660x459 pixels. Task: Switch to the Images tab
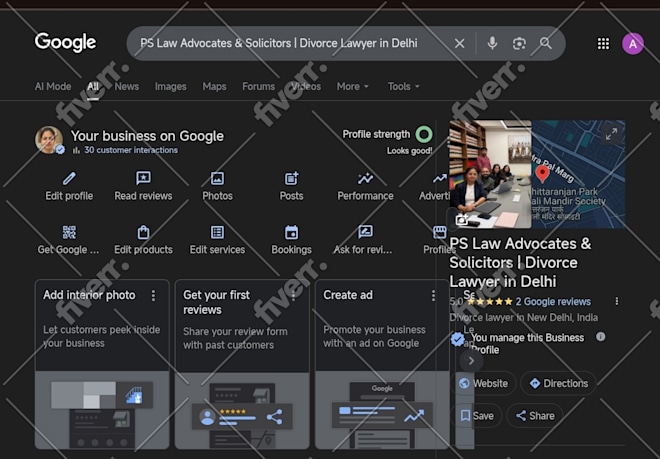(x=170, y=86)
